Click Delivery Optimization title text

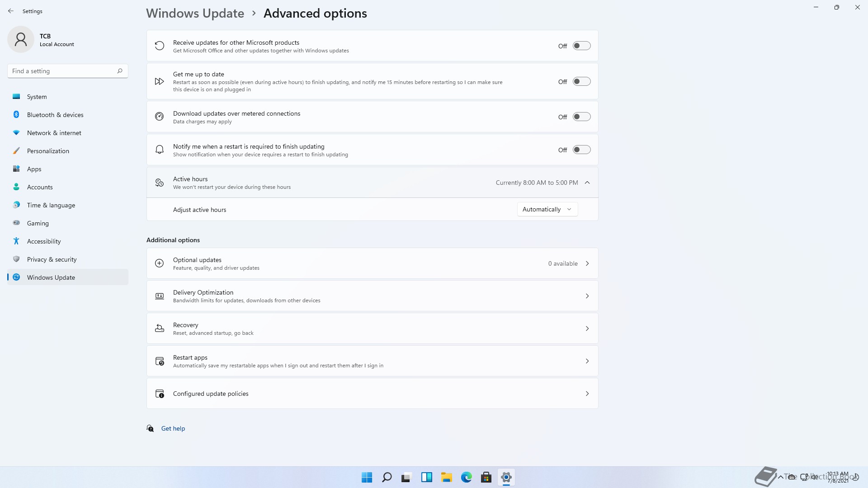203,292
